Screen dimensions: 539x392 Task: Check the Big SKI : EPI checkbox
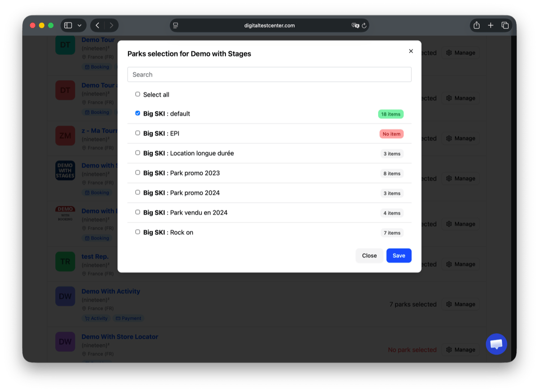point(137,133)
